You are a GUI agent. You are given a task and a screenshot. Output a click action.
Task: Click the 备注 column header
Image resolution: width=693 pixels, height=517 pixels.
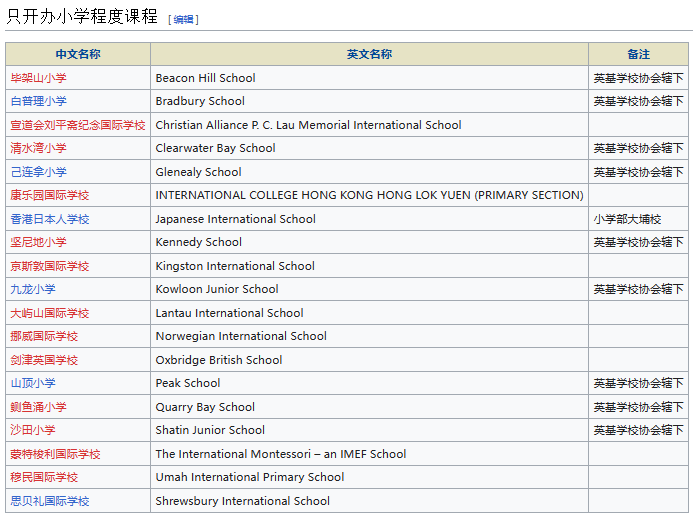pyautogui.click(x=639, y=54)
